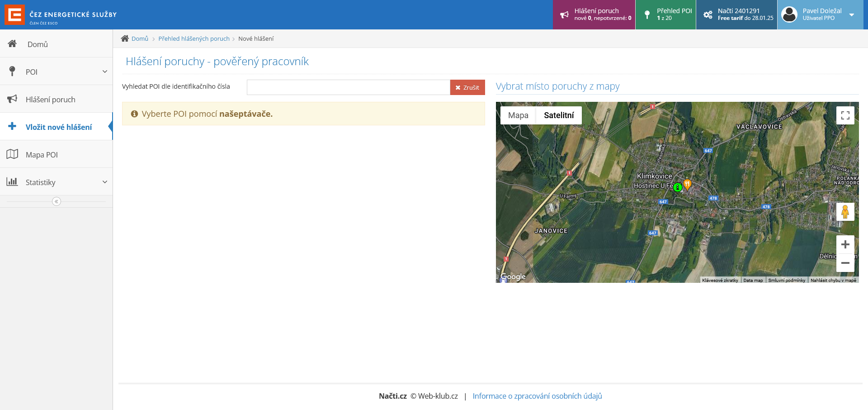Collapse the sidebar with the arrow icon
Image resolution: width=868 pixels, height=410 pixels.
(57, 201)
